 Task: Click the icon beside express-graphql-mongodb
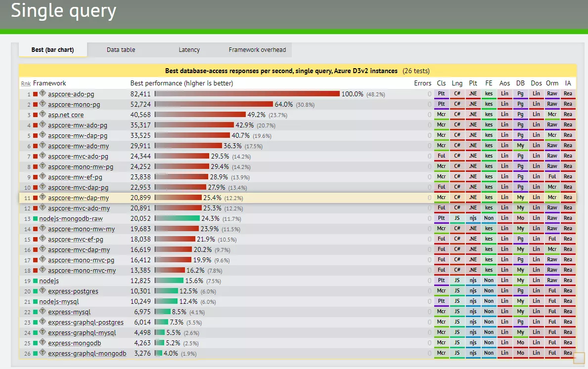[x=43, y=353]
